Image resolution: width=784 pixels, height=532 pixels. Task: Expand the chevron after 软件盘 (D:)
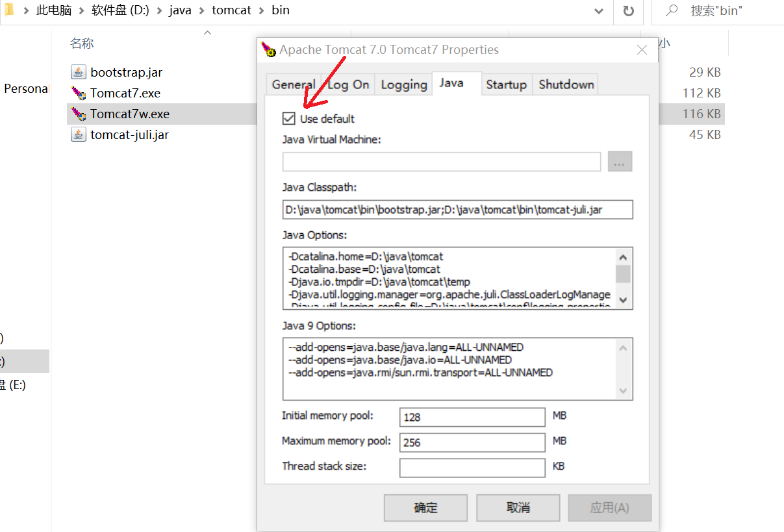tap(159, 10)
